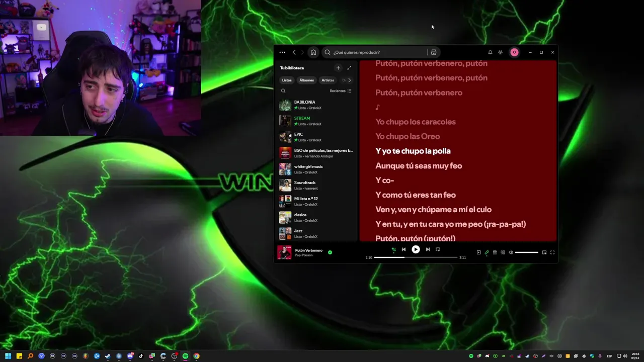Expand Tu biblioteca to full view
The image size is (644, 362).
coord(349,68)
